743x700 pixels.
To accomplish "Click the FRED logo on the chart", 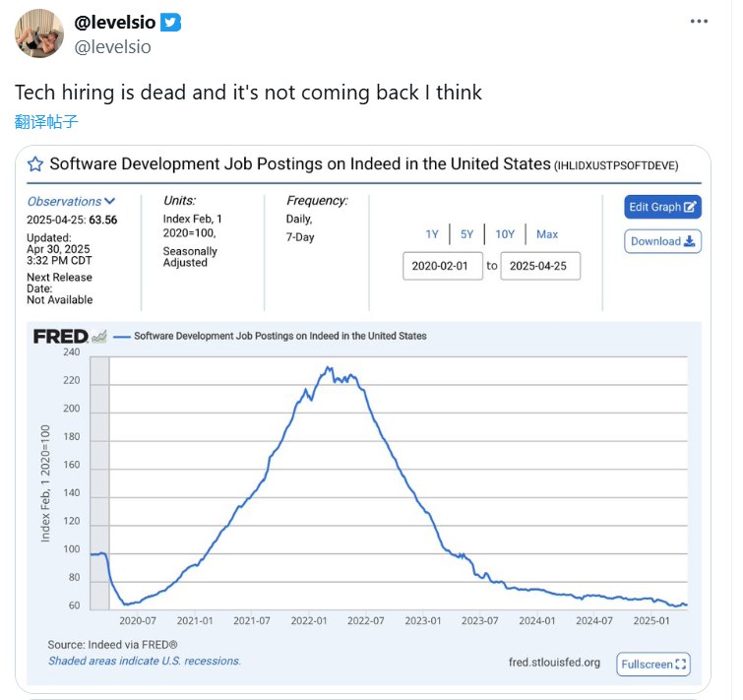I will pyautogui.click(x=60, y=336).
